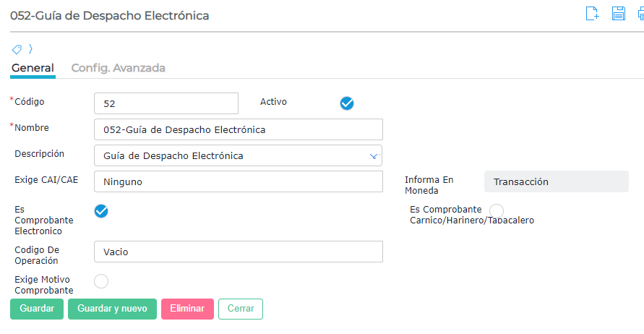Click into the Nombre text field

[238, 130]
